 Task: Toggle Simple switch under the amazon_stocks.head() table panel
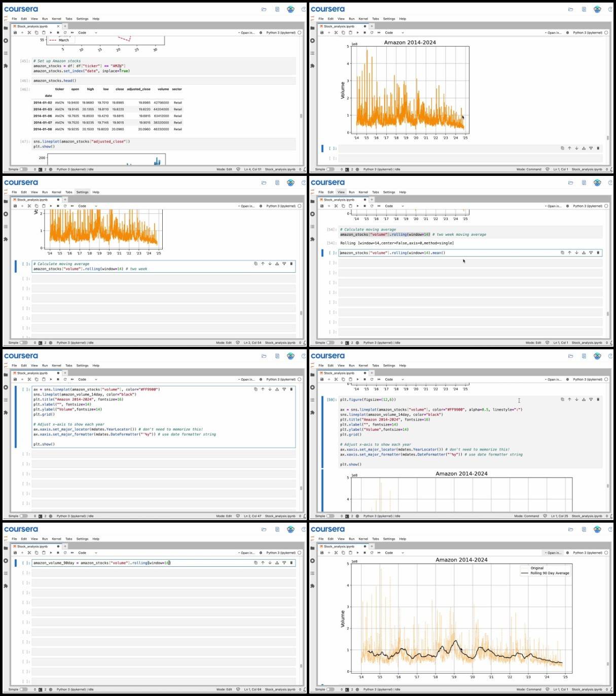pyautogui.click(x=24, y=169)
